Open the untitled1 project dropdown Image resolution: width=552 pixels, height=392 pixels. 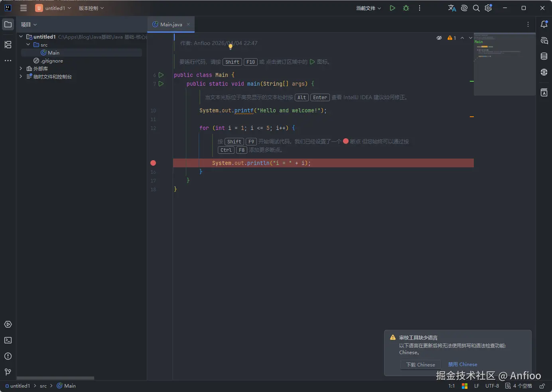pyautogui.click(x=53, y=8)
